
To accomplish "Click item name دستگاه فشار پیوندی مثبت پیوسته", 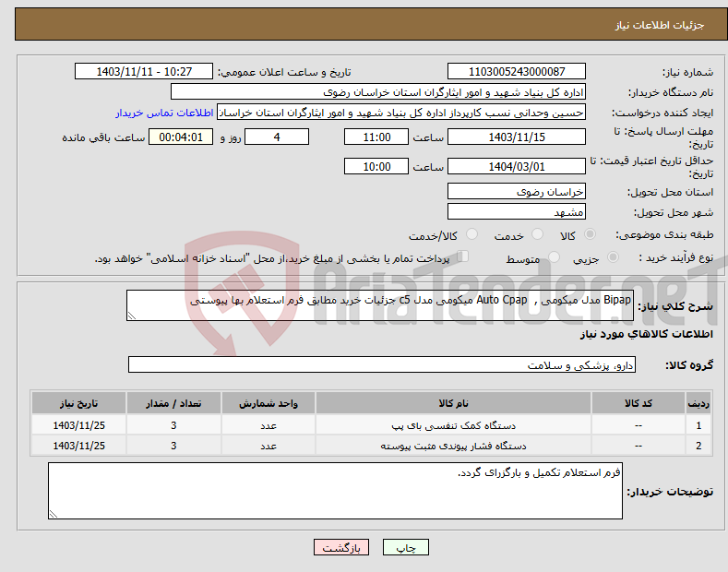I will coord(454,446).
